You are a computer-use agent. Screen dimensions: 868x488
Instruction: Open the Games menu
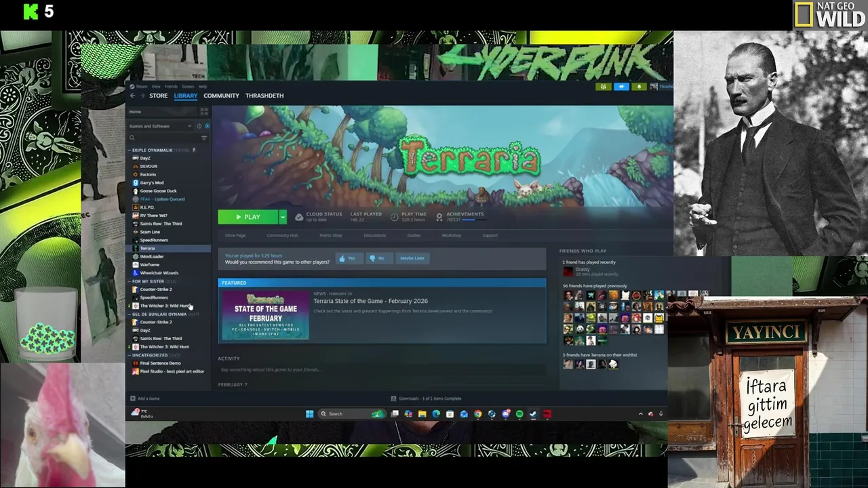188,86
